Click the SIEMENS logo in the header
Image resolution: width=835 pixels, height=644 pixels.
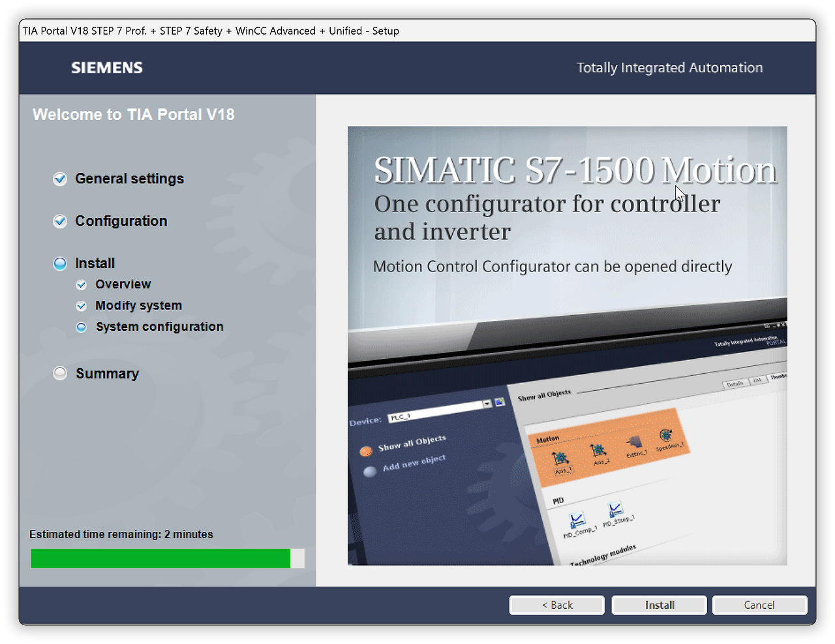[106, 67]
